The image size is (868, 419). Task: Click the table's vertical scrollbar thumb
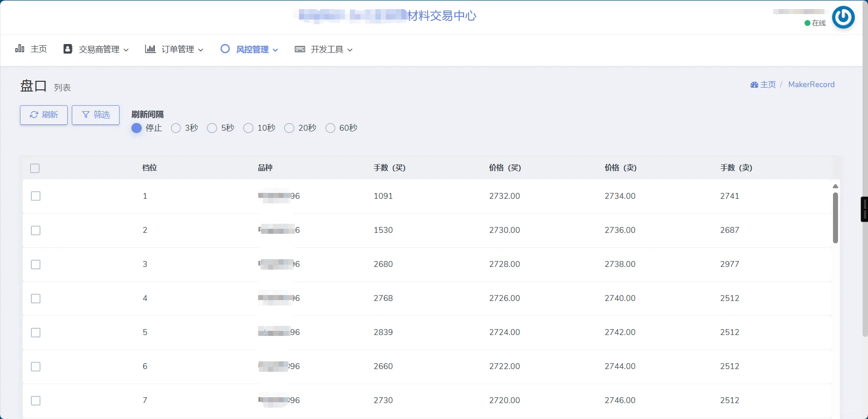pos(835,217)
